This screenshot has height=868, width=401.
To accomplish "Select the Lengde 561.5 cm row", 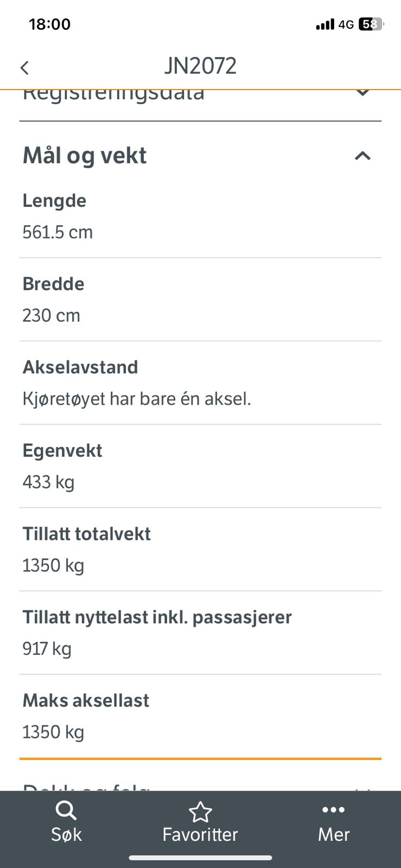I will coord(200,216).
